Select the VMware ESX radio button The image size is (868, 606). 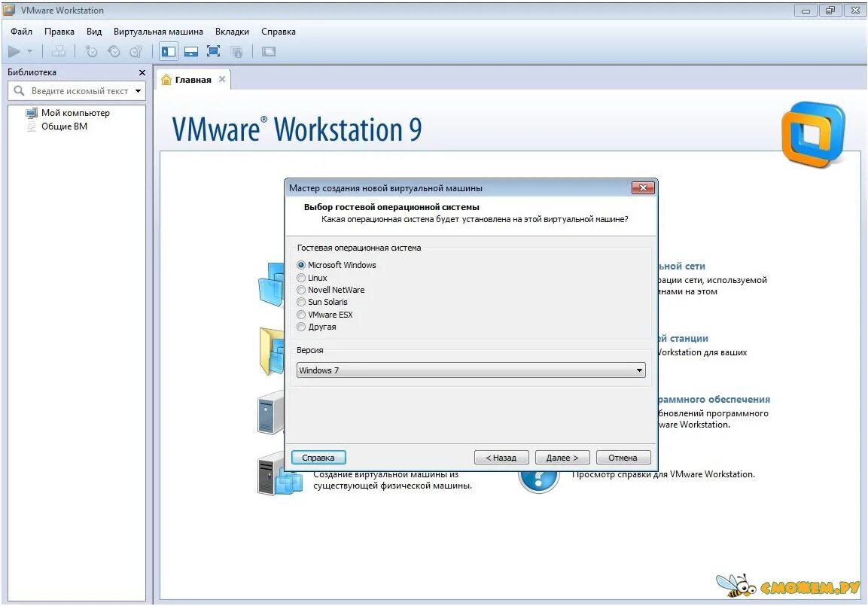pyautogui.click(x=301, y=315)
